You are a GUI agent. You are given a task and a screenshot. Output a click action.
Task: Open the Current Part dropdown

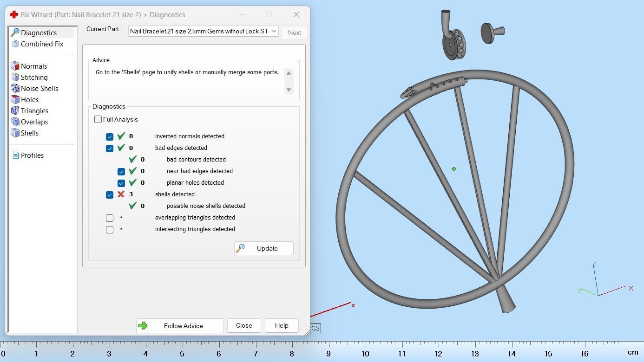(x=203, y=31)
